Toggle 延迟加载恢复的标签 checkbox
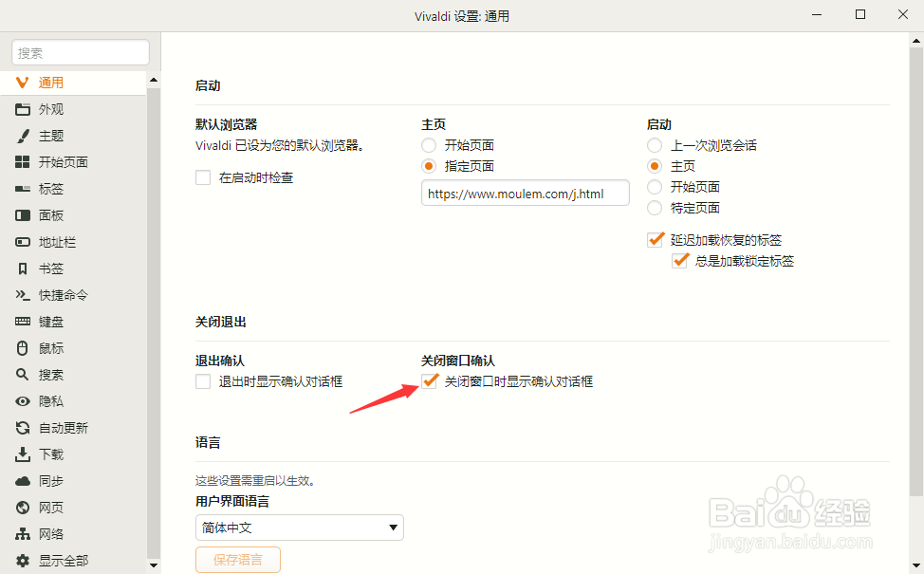Image resolution: width=924 pixels, height=574 pixels. (656, 239)
